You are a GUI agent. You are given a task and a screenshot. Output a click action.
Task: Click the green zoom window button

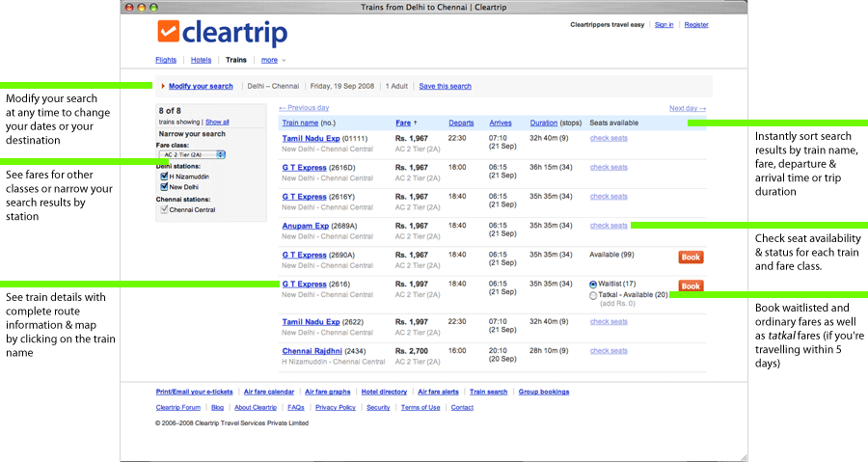click(x=153, y=7)
